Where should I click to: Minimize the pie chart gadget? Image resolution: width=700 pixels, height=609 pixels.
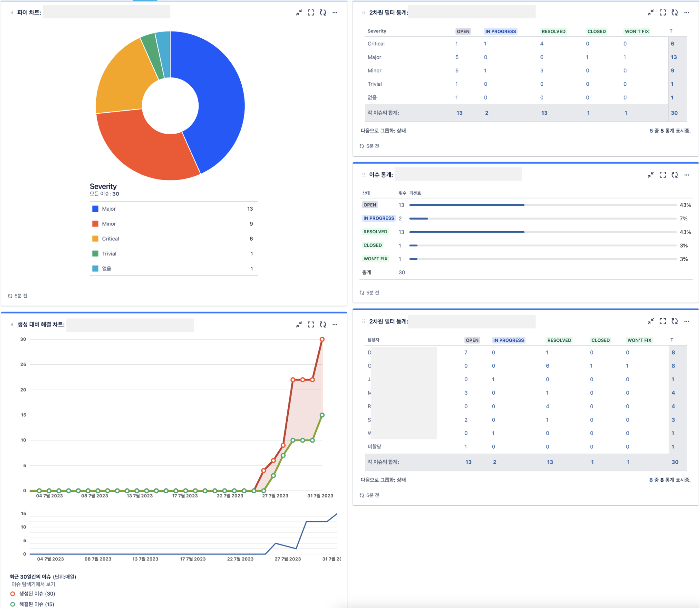(299, 13)
